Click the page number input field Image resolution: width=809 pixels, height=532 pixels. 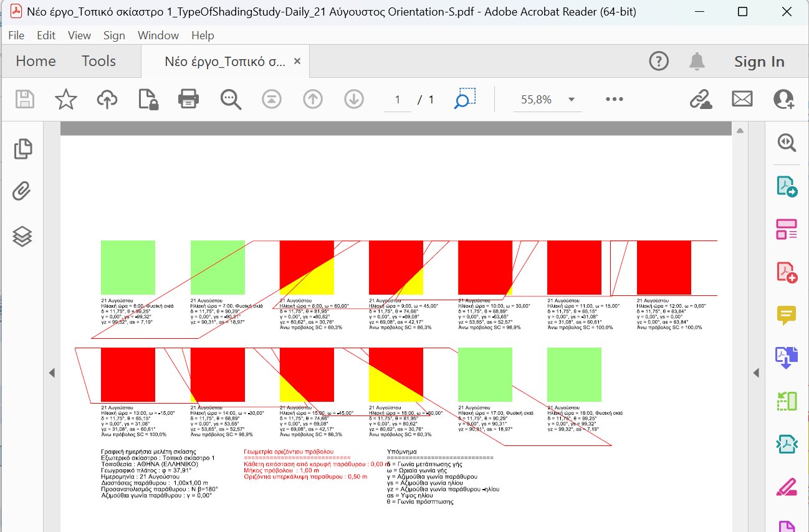(x=397, y=98)
